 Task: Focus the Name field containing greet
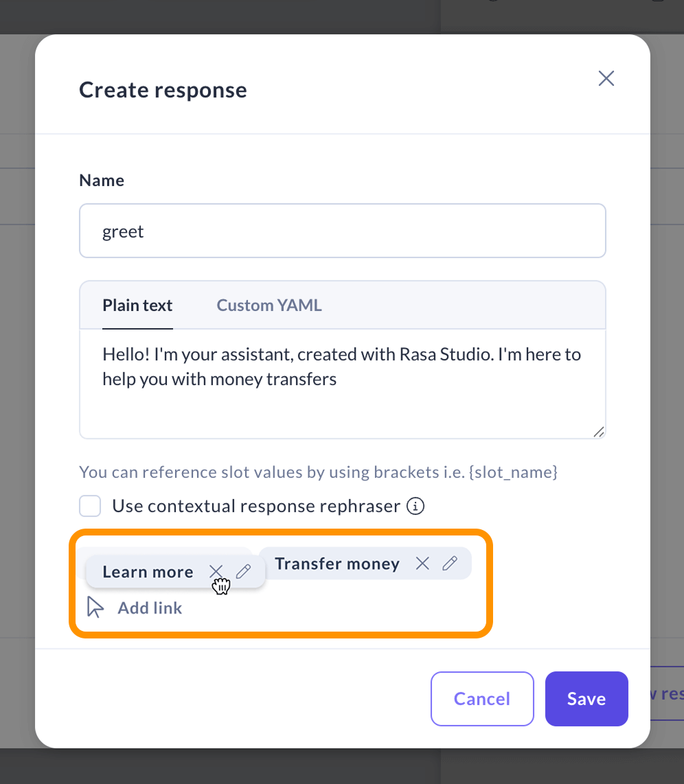[342, 231]
